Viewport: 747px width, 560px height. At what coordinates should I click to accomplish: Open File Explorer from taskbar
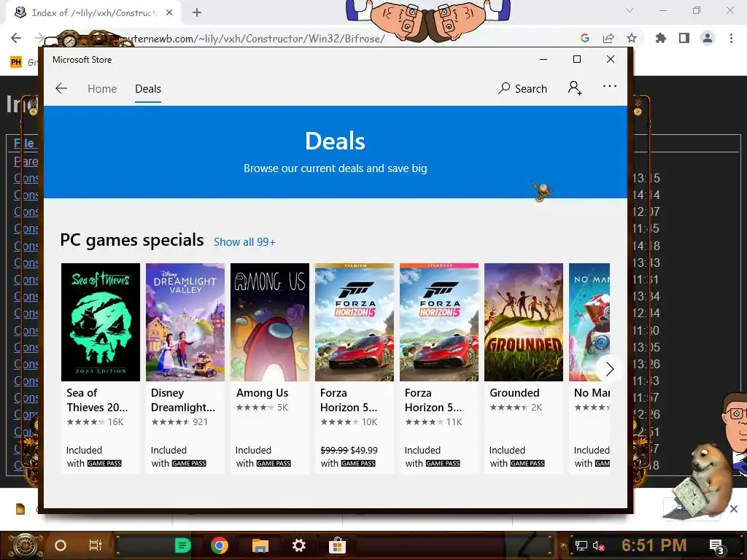(260, 545)
